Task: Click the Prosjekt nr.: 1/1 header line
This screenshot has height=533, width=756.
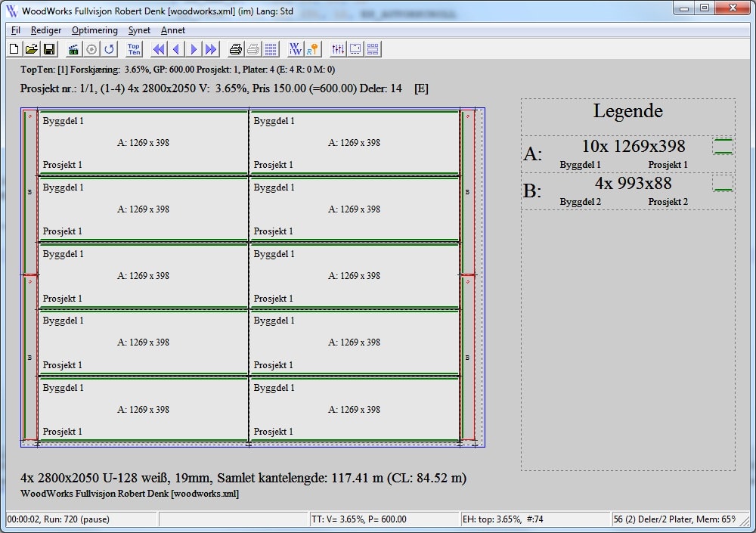Action: [225, 88]
